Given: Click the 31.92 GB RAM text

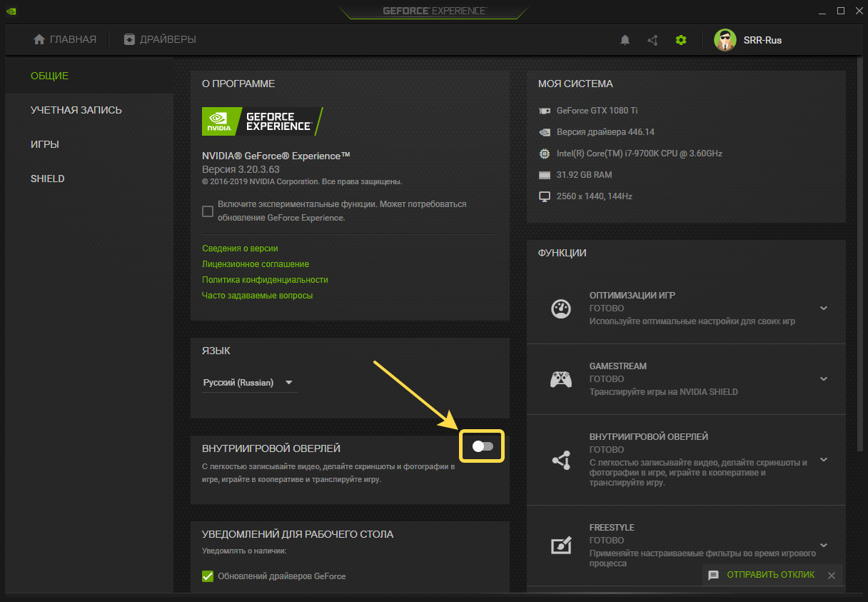Looking at the screenshot, I should tap(584, 175).
